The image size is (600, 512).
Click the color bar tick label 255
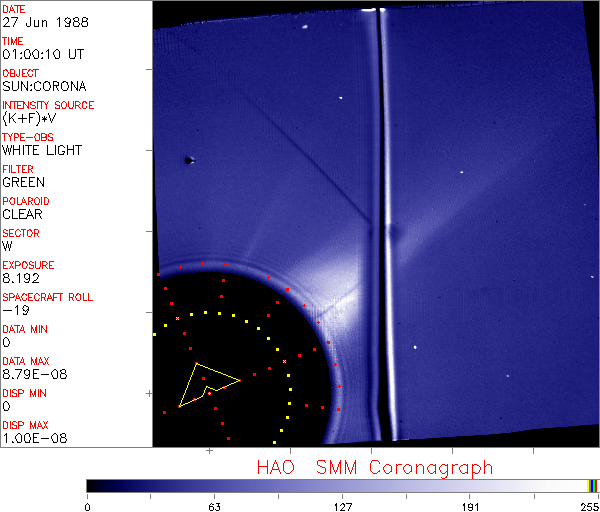(587, 505)
